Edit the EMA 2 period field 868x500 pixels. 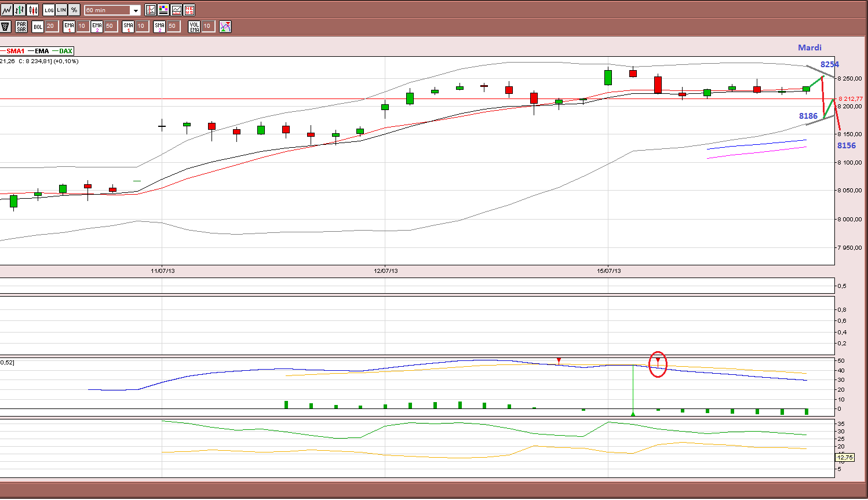click(110, 26)
